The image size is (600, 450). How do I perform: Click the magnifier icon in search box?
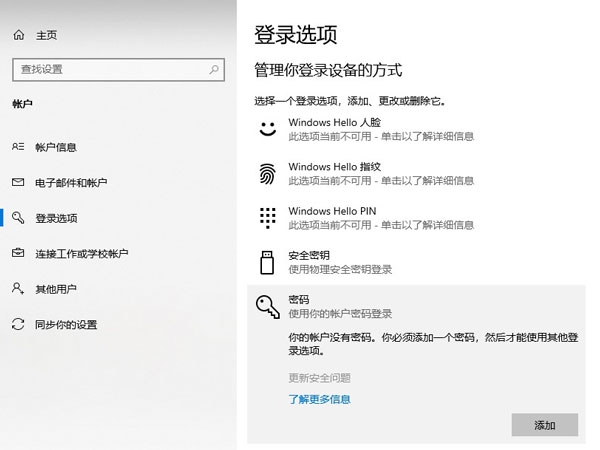click(x=214, y=69)
